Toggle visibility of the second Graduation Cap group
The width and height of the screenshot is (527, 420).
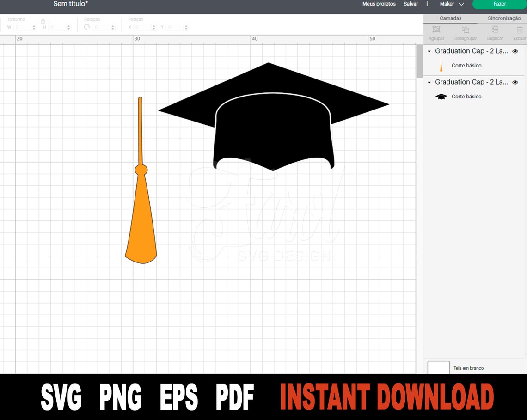point(515,82)
